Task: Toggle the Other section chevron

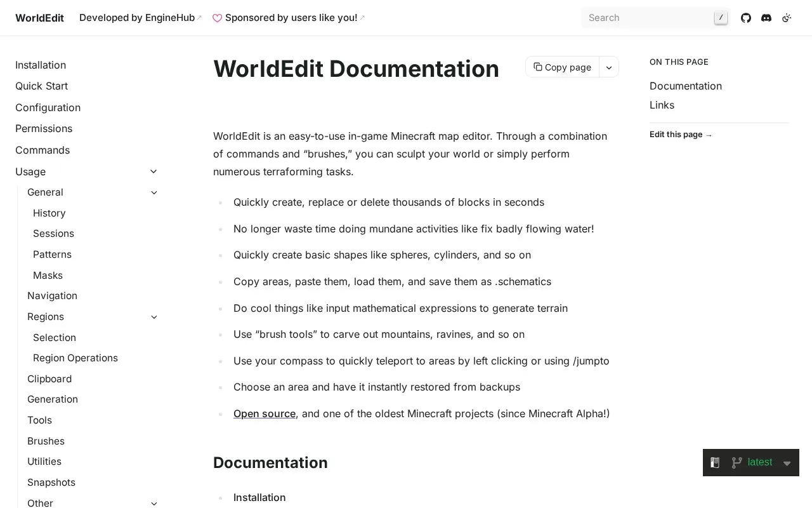Action: coord(154,504)
